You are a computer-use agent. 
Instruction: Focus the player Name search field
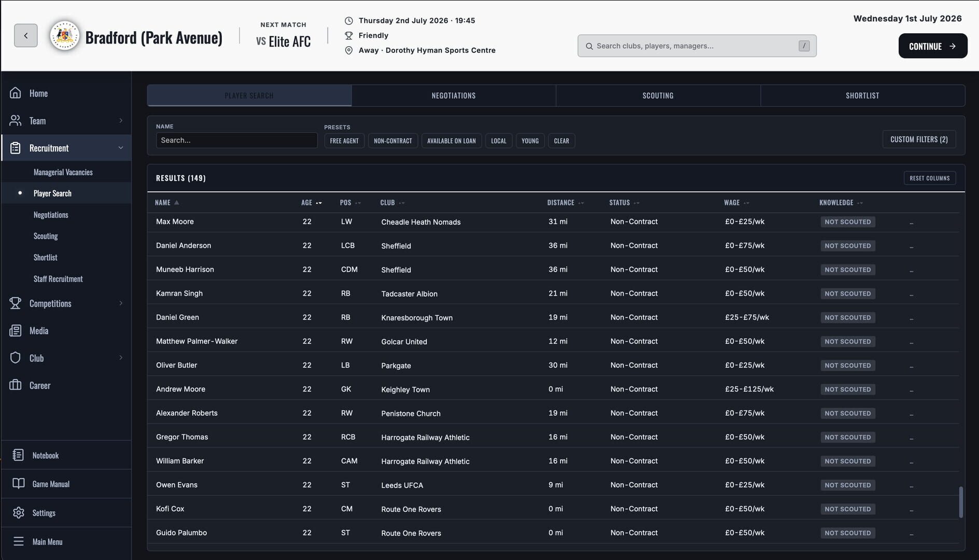click(237, 141)
